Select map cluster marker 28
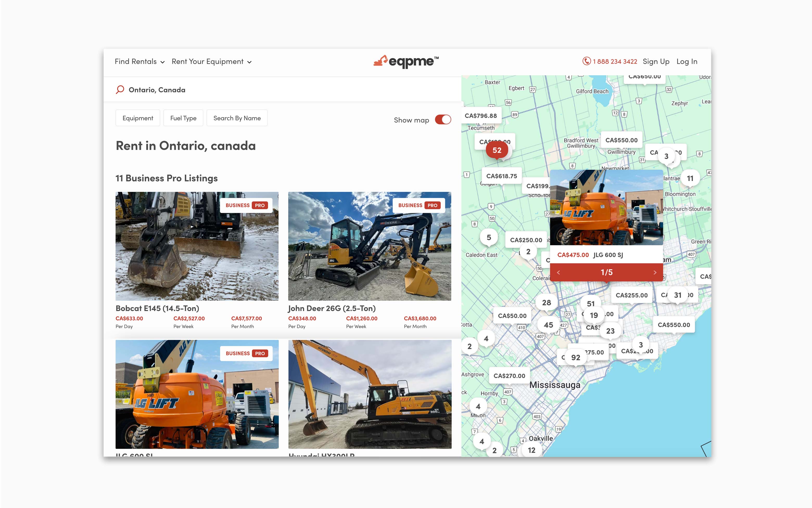 coord(546,303)
